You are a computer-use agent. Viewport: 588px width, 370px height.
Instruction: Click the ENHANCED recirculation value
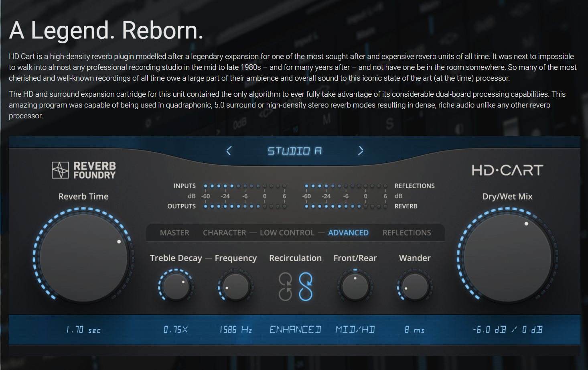295,330
